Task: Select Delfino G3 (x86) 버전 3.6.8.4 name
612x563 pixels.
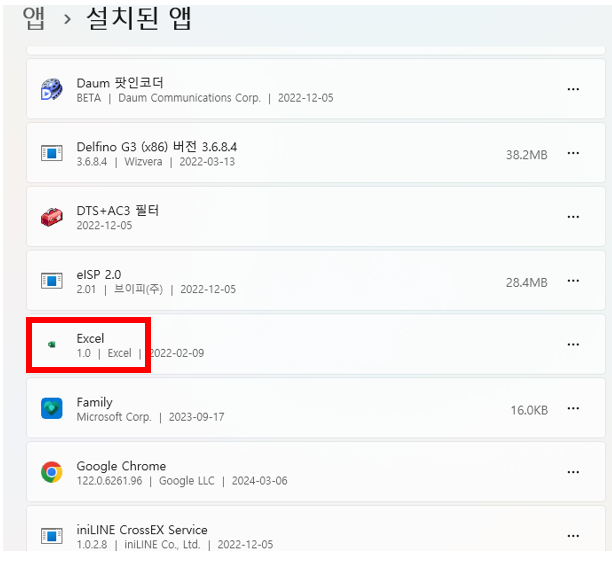Action: pyautogui.click(x=157, y=147)
